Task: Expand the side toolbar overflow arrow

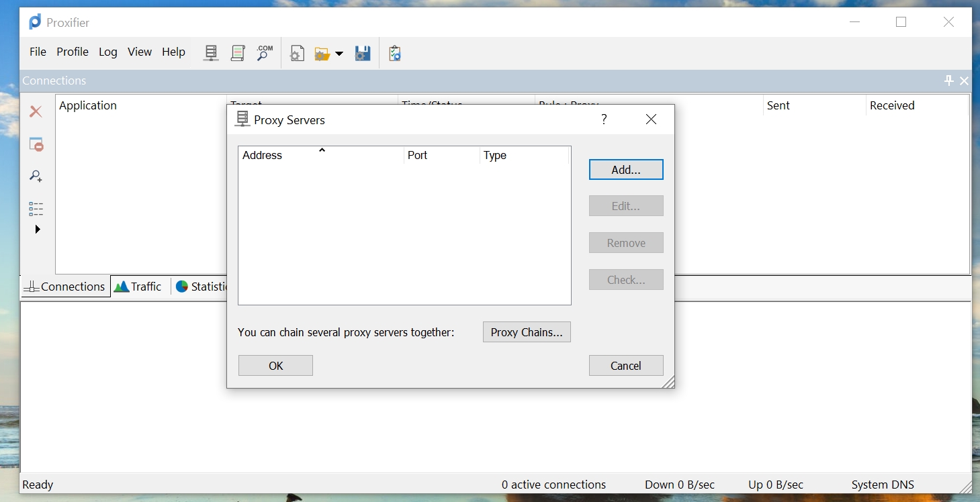Action: click(38, 230)
